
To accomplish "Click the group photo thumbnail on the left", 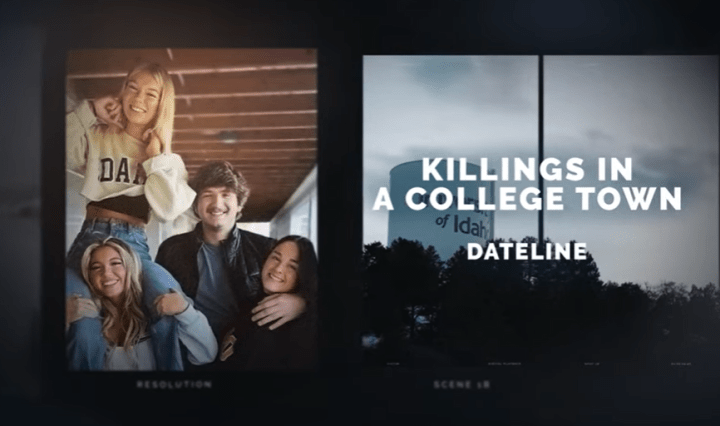I will click(x=192, y=210).
